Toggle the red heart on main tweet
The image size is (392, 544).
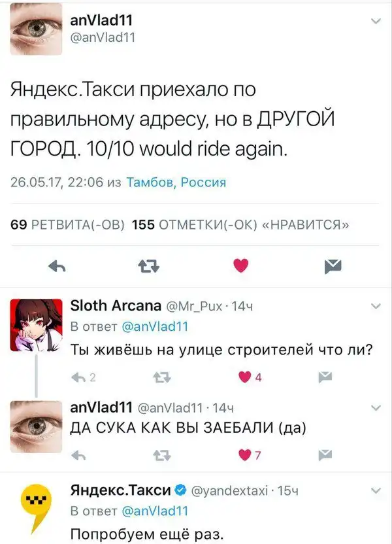coord(241,265)
